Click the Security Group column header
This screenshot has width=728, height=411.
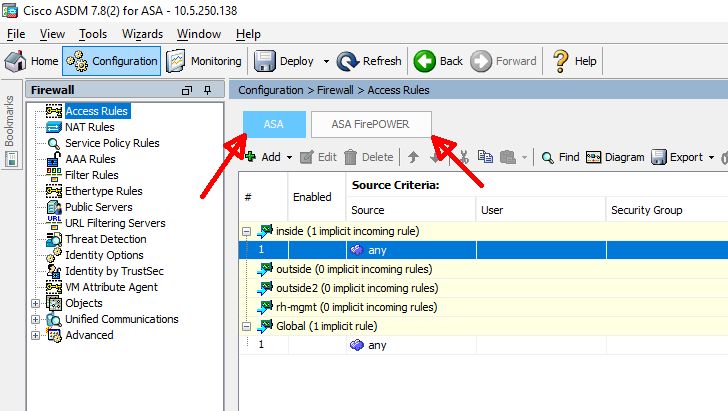(x=667, y=210)
